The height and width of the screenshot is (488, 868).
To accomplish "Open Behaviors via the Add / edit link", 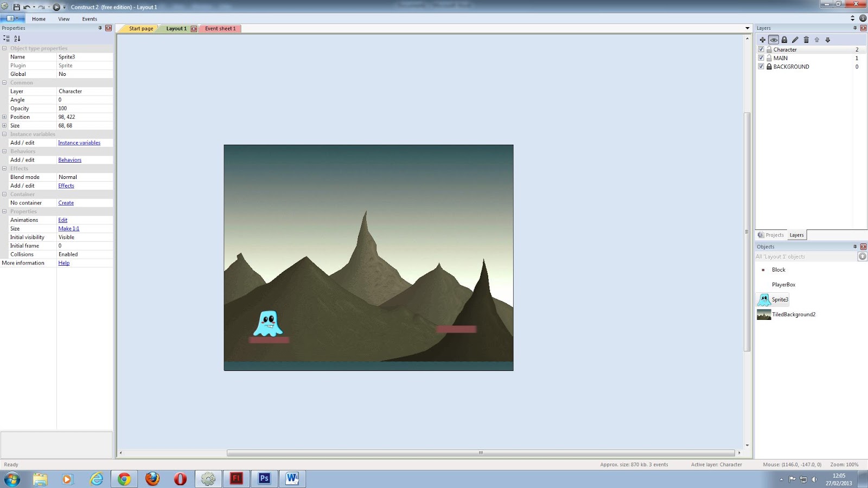I will 69,159.
